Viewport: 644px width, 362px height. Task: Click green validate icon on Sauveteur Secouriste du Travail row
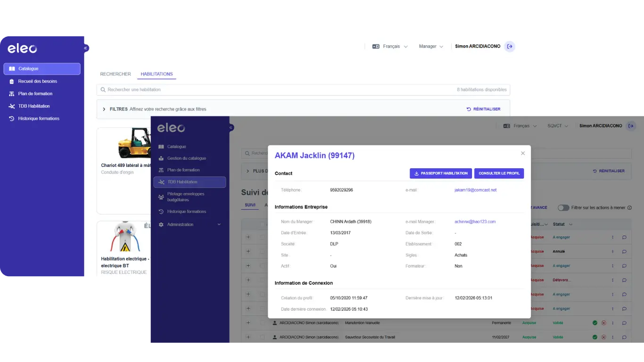tap(595, 337)
